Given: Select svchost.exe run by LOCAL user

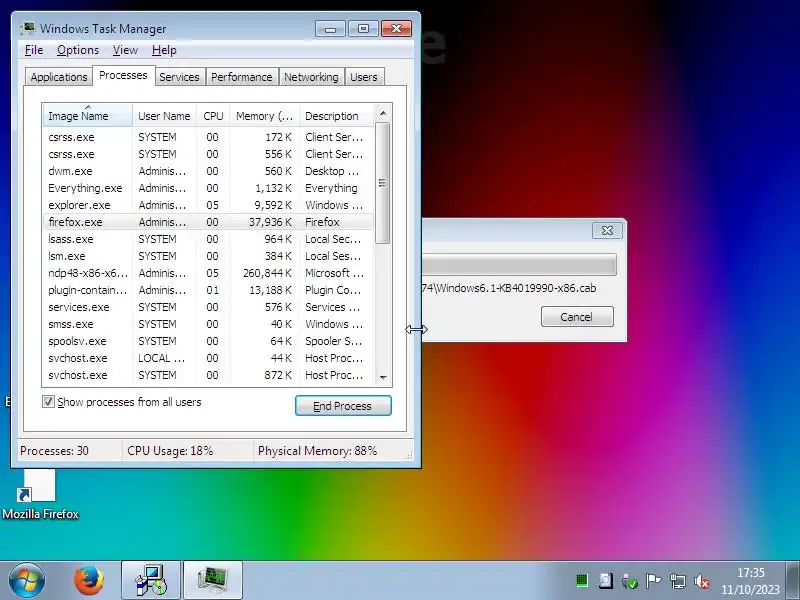Looking at the screenshot, I should pyautogui.click(x=209, y=358).
